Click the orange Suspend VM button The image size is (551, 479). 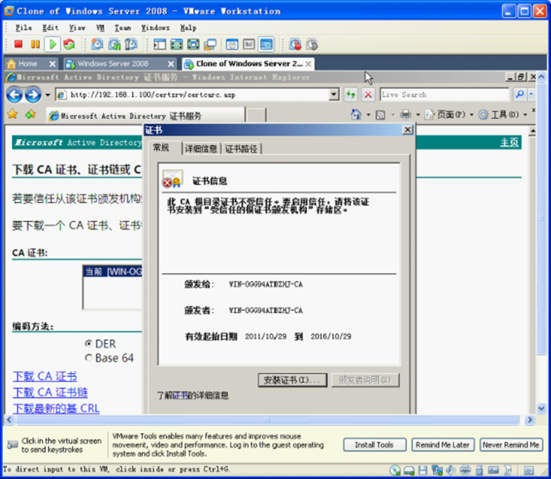pos(35,44)
